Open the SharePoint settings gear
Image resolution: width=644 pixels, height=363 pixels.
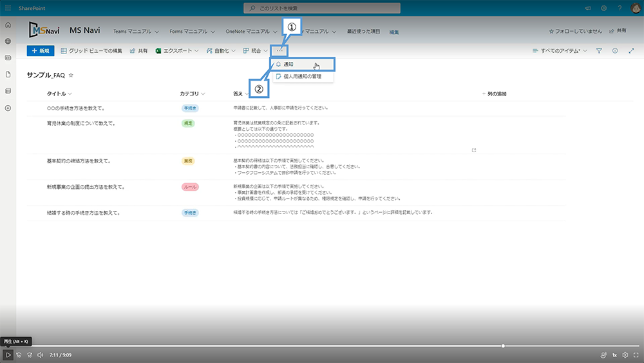604,8
